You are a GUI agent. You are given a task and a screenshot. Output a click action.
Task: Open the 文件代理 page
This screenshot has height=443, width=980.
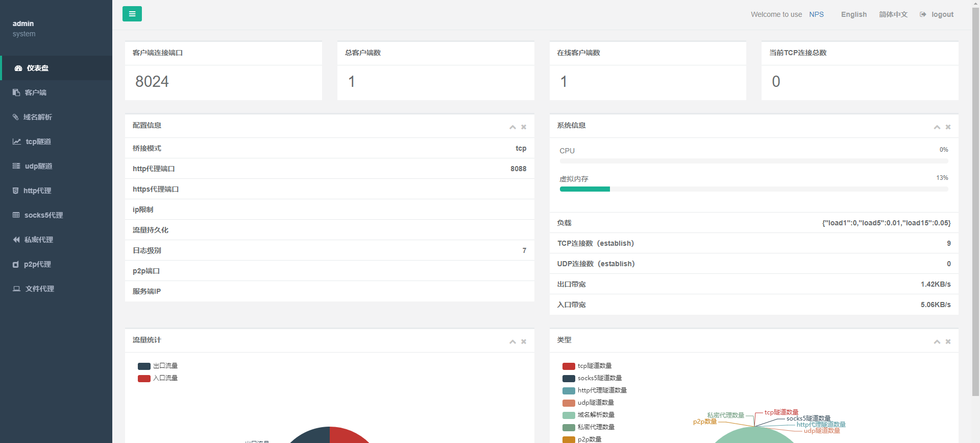(56, 289)
